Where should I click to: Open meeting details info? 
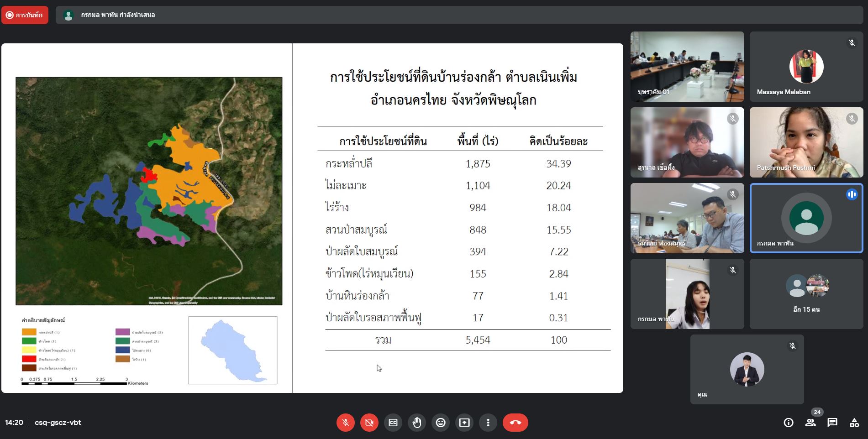click(789, 423)
